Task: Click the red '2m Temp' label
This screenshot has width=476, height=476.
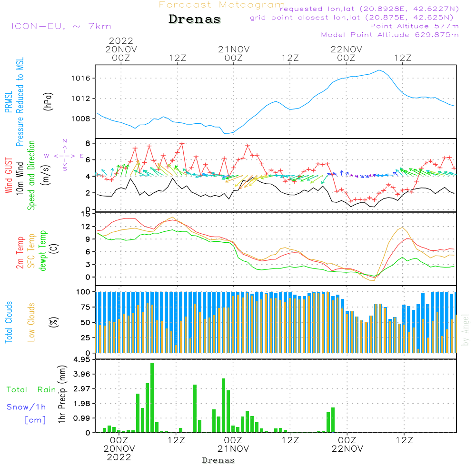Action: (x=20, y=253)
